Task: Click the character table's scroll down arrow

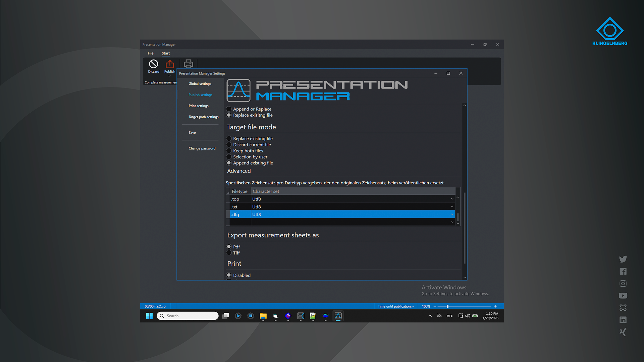Action: coord(458,223)
